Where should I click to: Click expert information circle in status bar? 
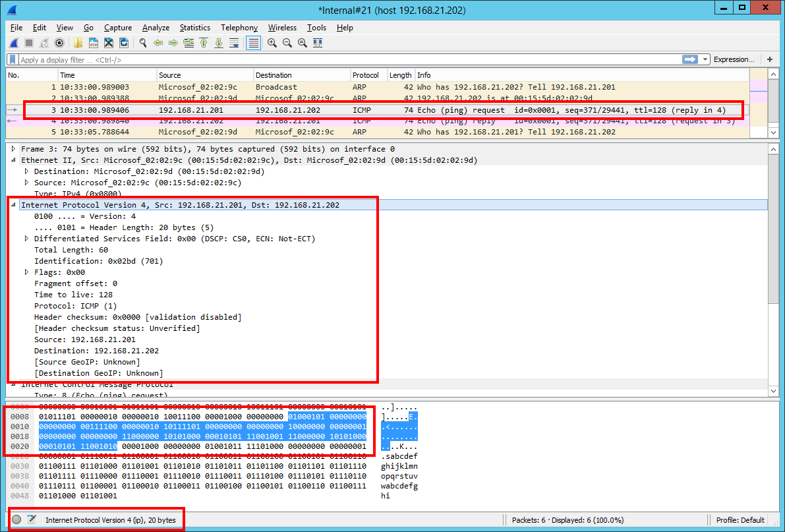16,519
